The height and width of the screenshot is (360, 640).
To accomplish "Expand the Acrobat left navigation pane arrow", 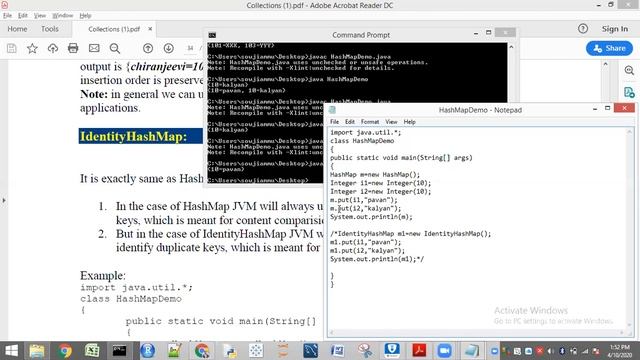I will point(4,200).
